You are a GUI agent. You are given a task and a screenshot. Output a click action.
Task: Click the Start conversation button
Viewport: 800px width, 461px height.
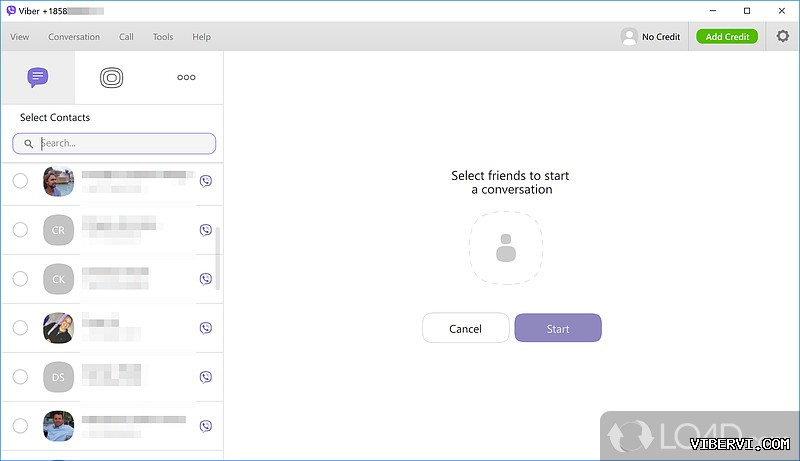(558, 328)
